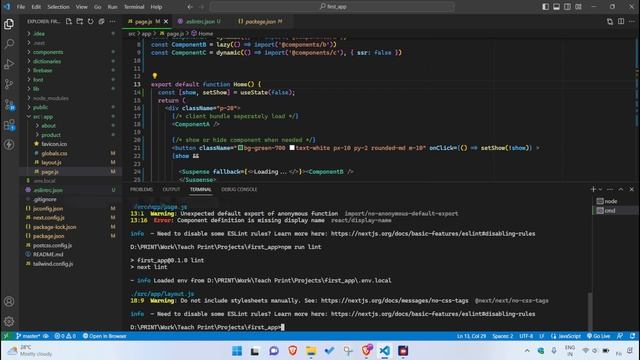Toggle the primary side bar layout

pos(546,7)
